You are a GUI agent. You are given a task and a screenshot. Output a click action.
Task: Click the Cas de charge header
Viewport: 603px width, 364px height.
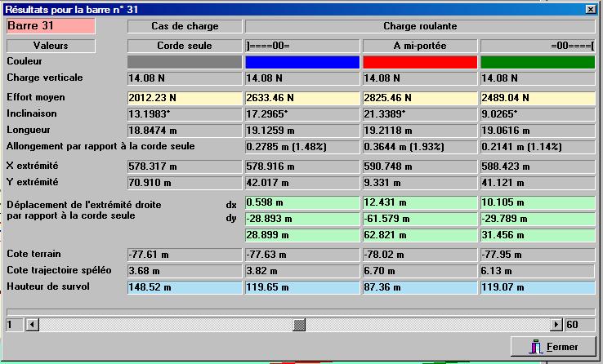click(x=185, y=26)
